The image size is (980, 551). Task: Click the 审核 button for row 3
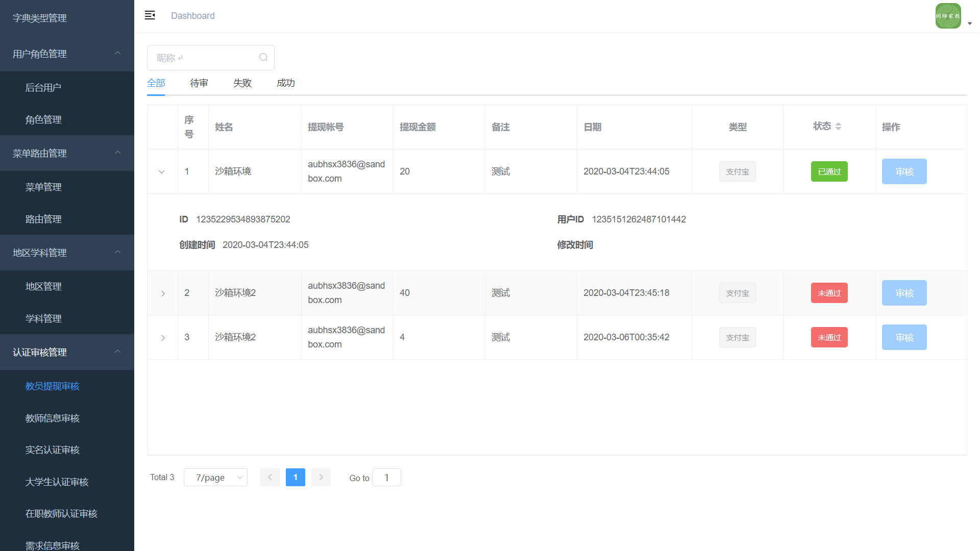904,337
